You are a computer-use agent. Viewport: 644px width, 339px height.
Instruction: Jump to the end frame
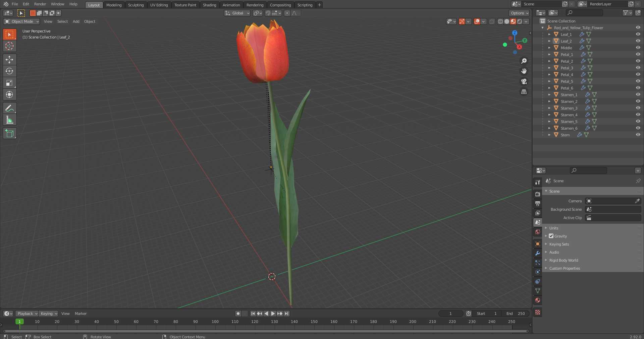(x=286, y=314)
